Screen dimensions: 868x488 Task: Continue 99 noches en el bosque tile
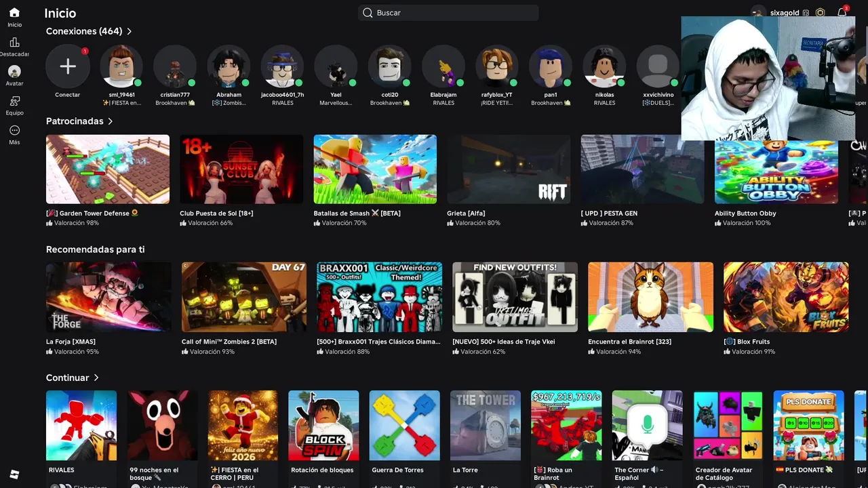click(x=162, y=426)
